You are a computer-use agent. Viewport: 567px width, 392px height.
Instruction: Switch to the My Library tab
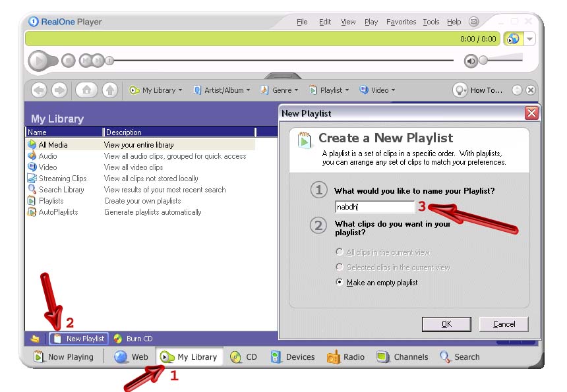(x=189, y=357)
